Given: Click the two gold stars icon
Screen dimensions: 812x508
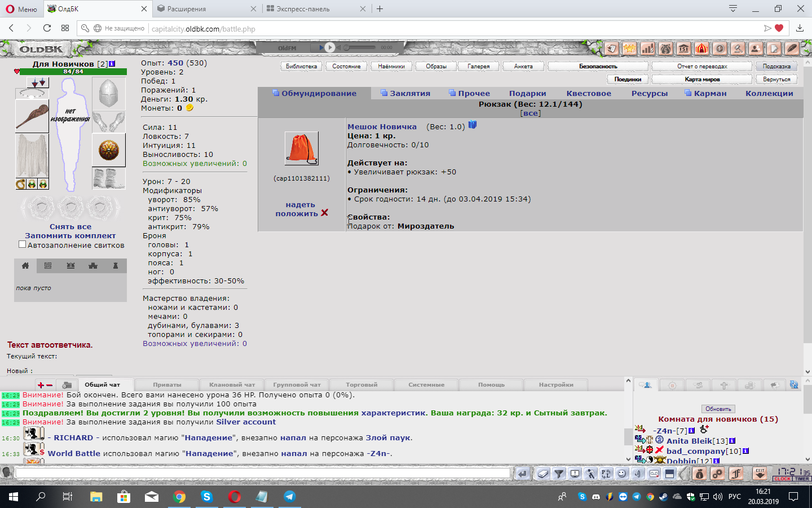Looking at the screenshot, I should click(630, 49).
